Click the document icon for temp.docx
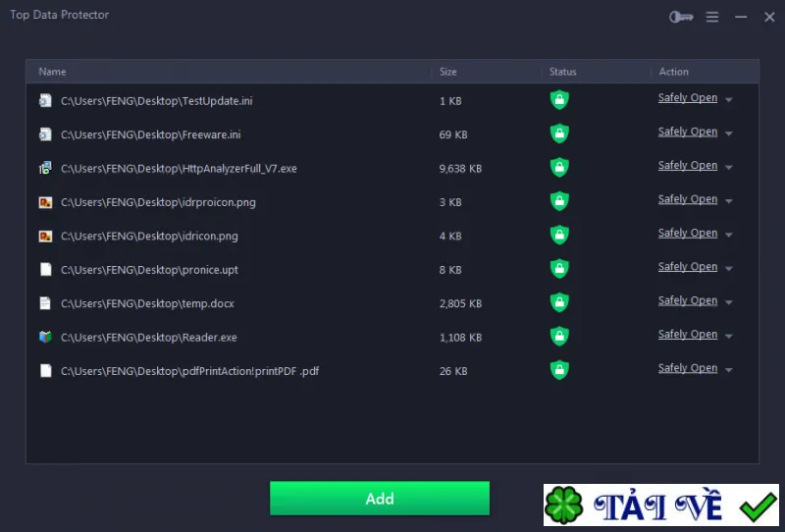This screenshot has width=785, height=532. point(45,303)
